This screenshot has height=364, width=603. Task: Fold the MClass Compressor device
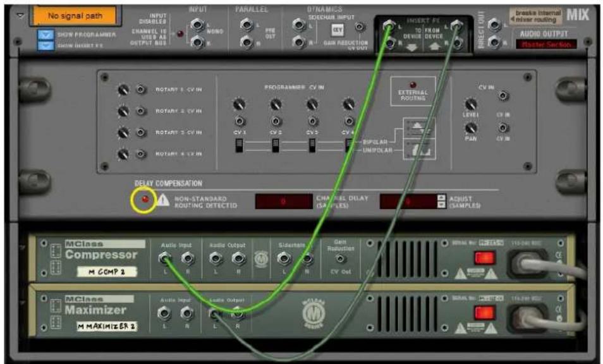(x=22, y=248)
